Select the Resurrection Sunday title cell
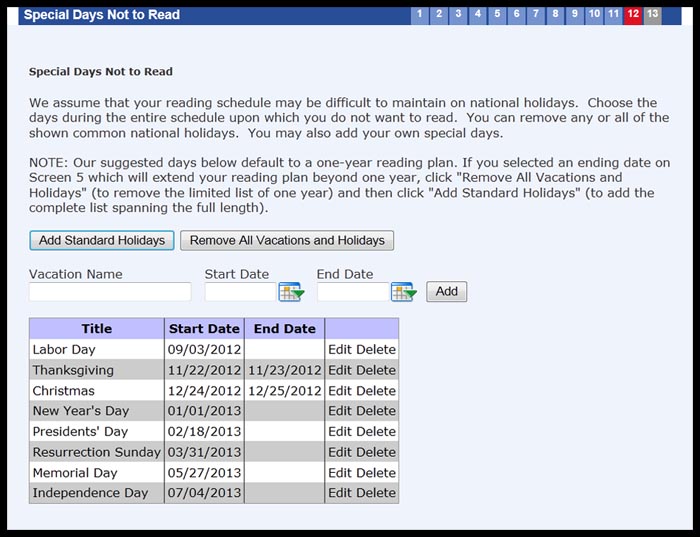This screenshot has height=537, width=700. tap(97, 452)
